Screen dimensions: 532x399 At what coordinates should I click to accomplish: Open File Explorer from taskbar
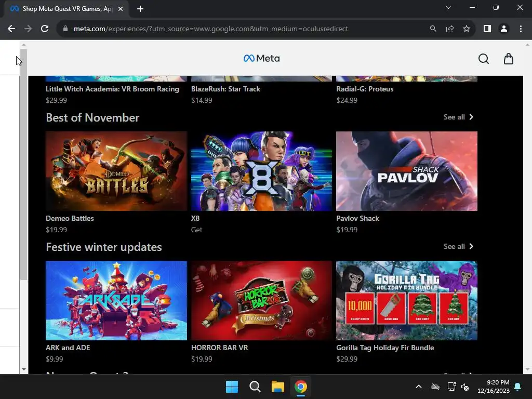pos(277,387)
